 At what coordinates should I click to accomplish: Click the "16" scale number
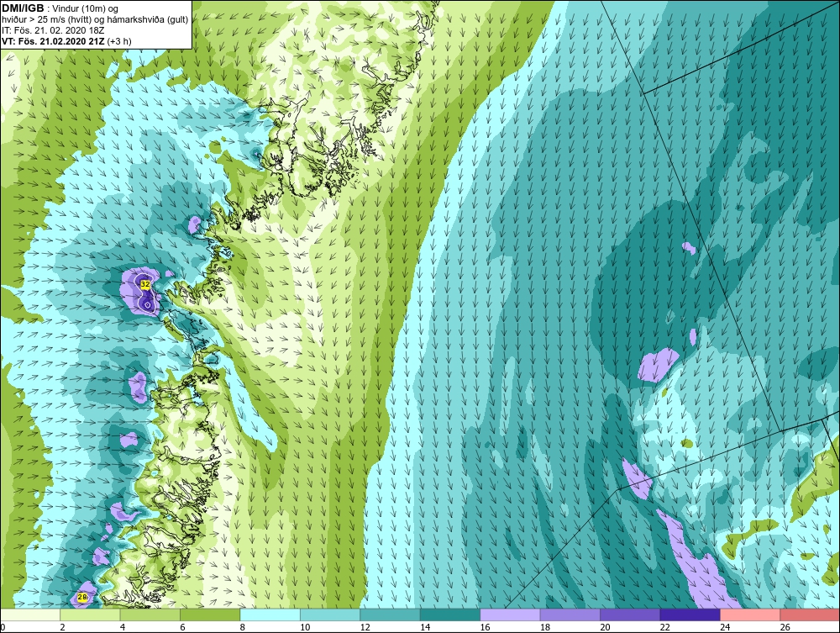485,627
